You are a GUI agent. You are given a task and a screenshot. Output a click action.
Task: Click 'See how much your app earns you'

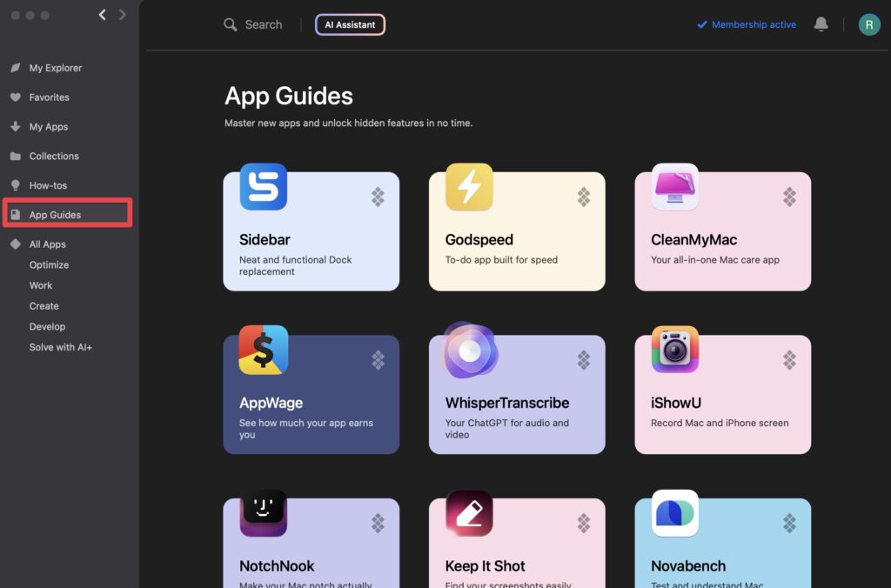pyautogui.click(x=306, y=428)
